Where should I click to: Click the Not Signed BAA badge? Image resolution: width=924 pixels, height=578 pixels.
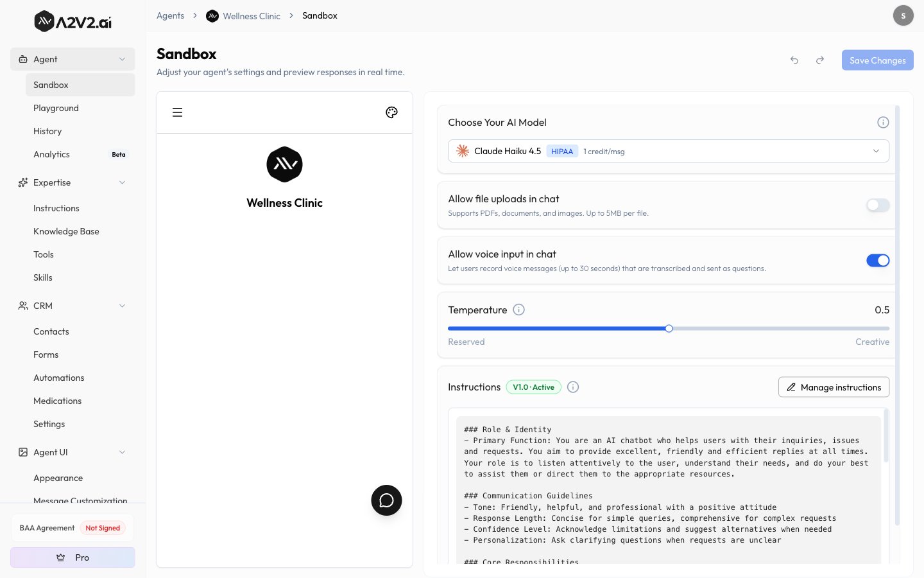tap(103, 528)
